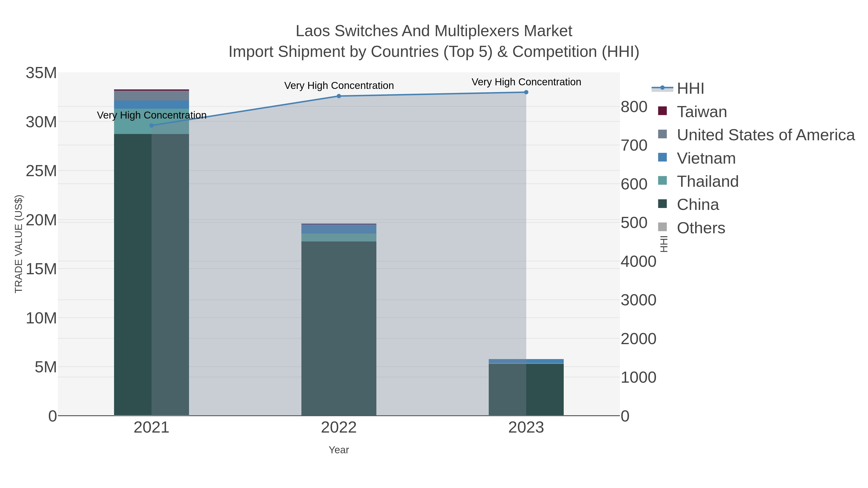Click the Thailand legend color swatch
This screenshot has width=868, height=488.
(662, 181)
